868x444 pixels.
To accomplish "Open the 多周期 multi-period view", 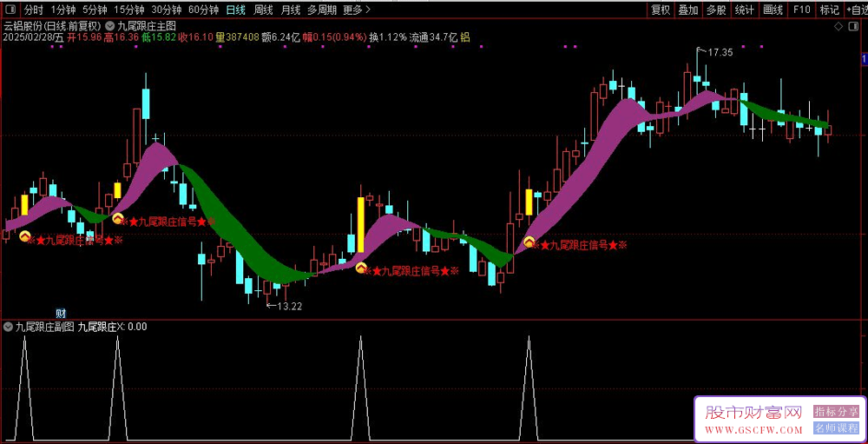I will coord(322,10).
